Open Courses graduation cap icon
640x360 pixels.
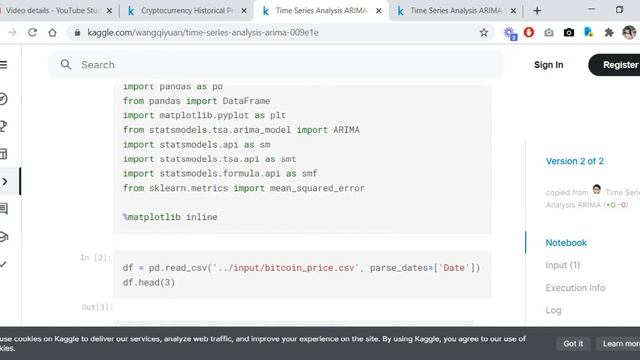3,237
